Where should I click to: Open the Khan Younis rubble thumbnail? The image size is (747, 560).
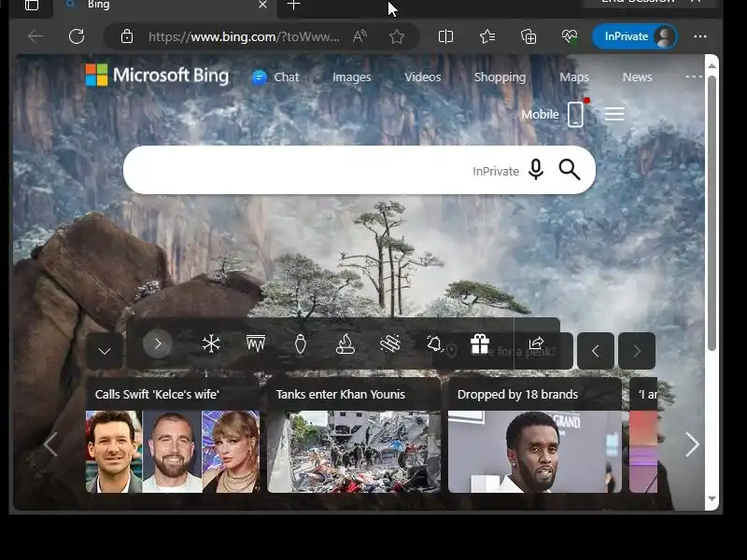pos(354,452)
